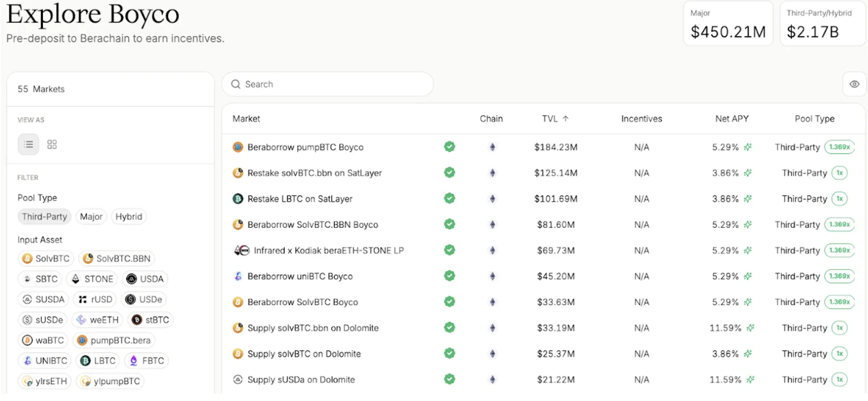Open Supply sUSDa on Dolomite market

[x=301, y=380]
